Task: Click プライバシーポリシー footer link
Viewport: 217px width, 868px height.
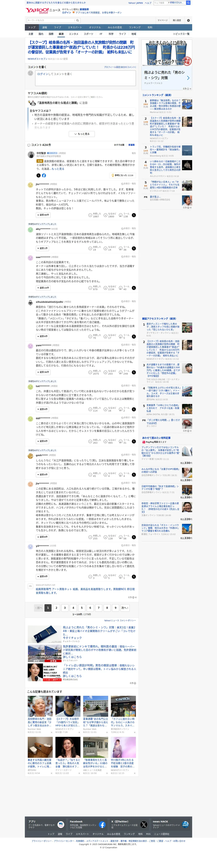Action: coord(42,841)
